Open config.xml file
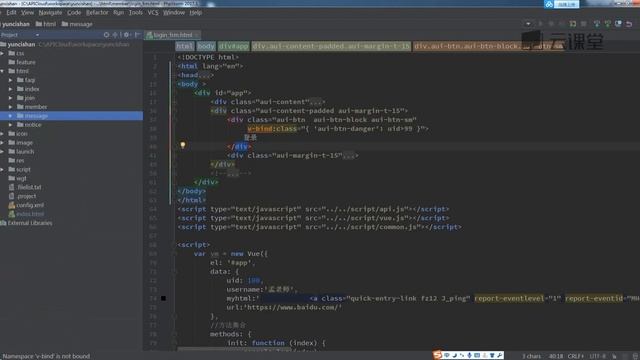The image size is (640, 360). click(26, 205)
